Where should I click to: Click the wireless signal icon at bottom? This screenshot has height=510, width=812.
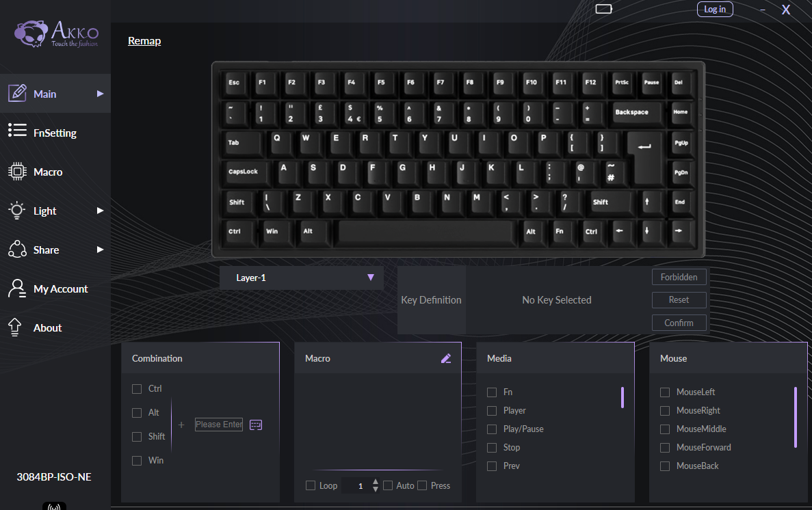pyautogui.click(x=54, y=507)
